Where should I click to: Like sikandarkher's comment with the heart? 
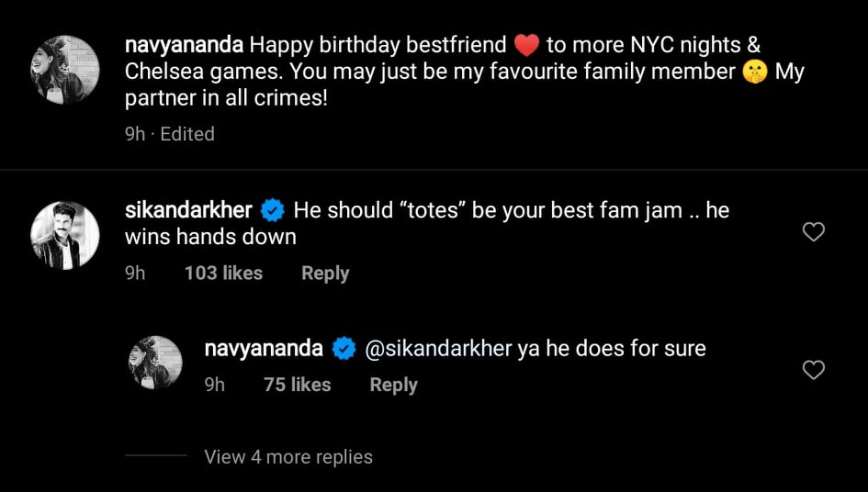813,232
